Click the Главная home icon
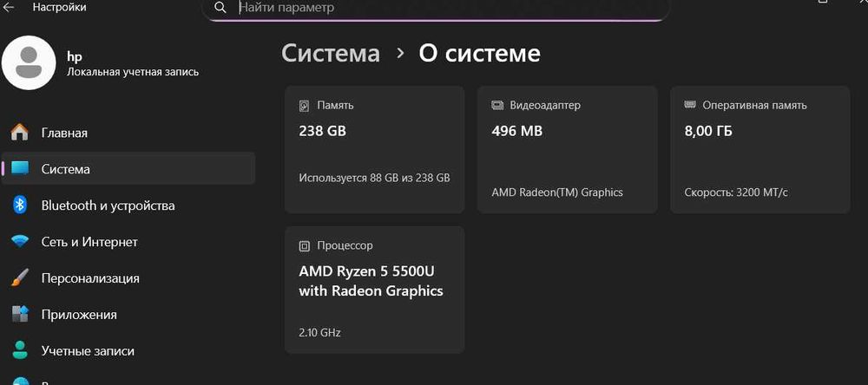Viewport: 868px width, 385px height. pos(19,133)
